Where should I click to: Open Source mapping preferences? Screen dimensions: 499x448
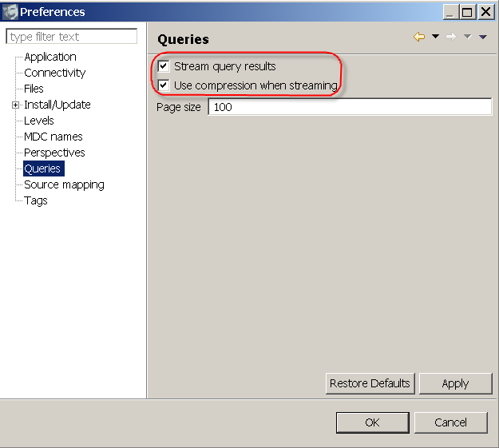(64, 184)
